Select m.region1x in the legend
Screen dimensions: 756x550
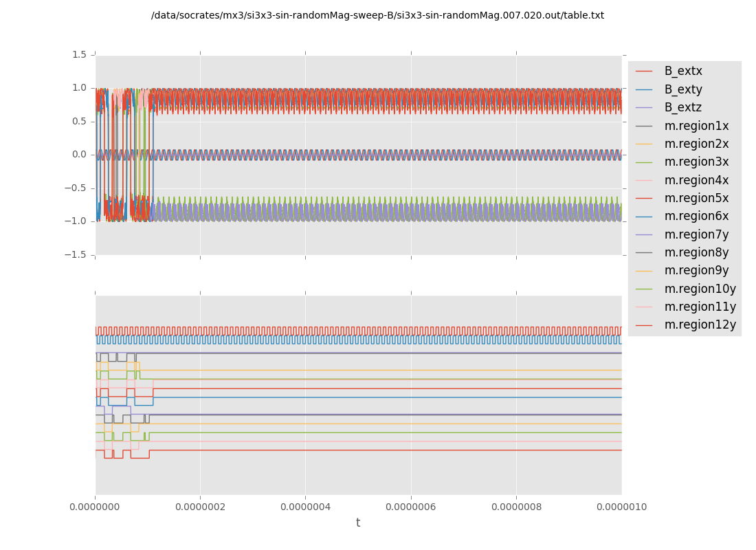[x=696, y=126]
